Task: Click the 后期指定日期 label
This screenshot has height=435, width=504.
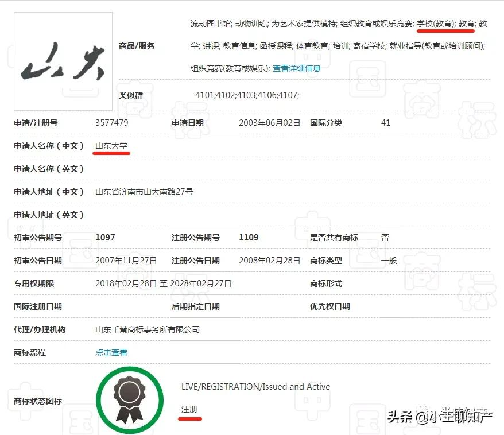Action: (195, 306)
